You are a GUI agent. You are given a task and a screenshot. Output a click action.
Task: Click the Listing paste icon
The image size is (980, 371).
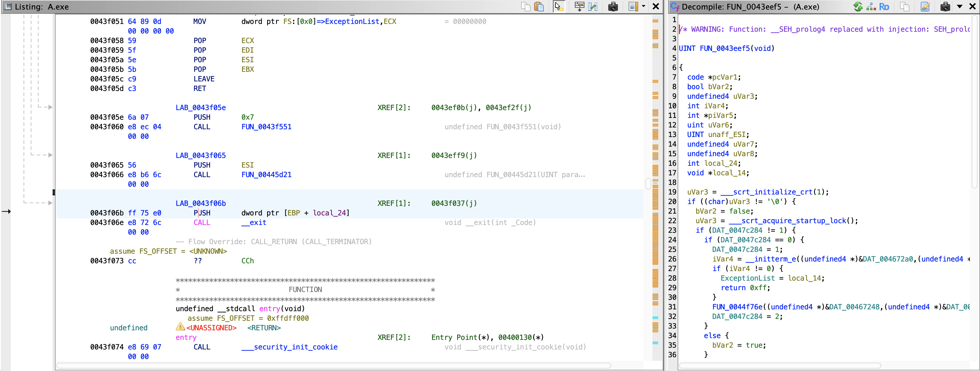click(539, 7)
